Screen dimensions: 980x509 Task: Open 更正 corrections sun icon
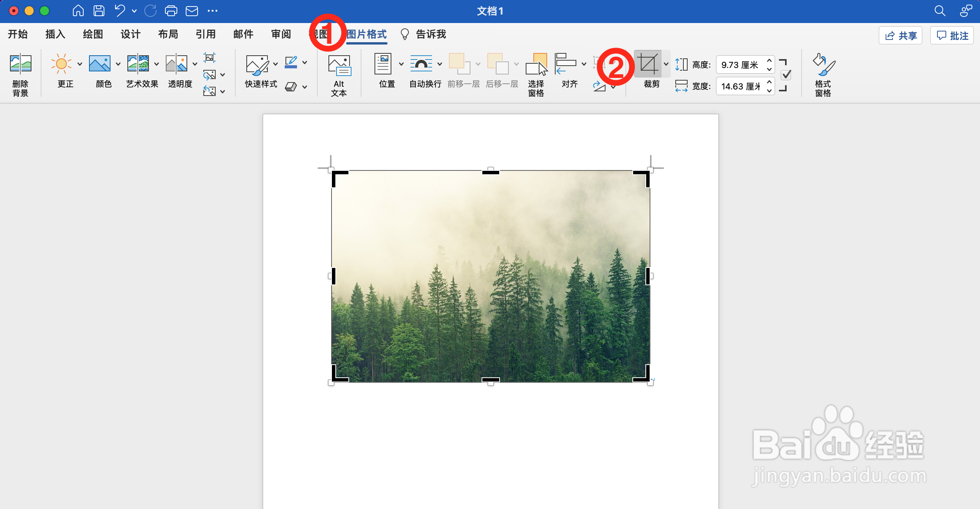61,64
